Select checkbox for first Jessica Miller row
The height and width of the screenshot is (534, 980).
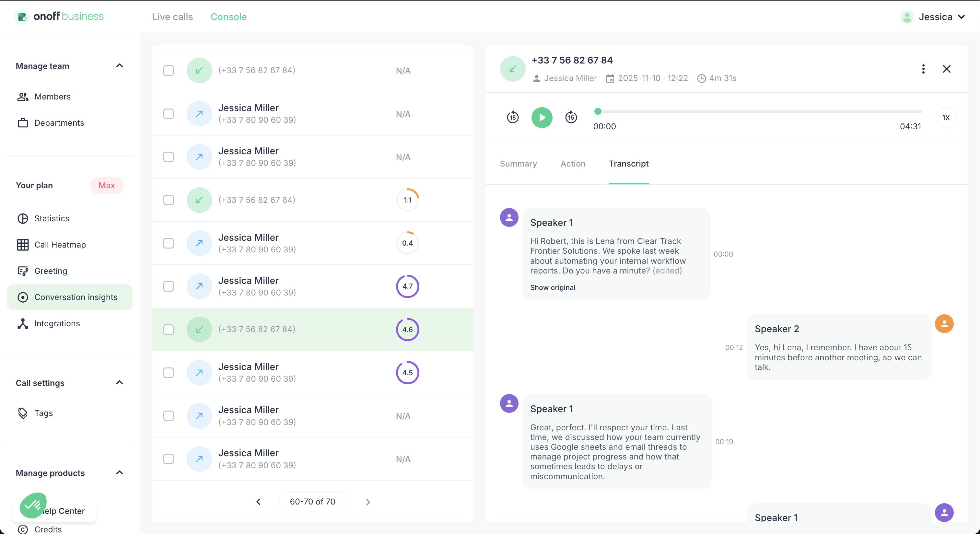coord(169,114)
